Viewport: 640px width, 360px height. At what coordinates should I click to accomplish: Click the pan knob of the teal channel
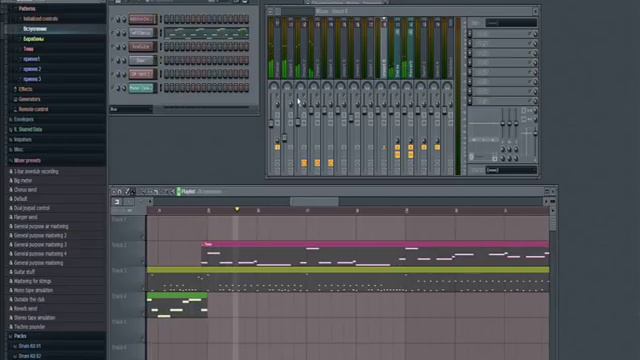coord(118,88)
